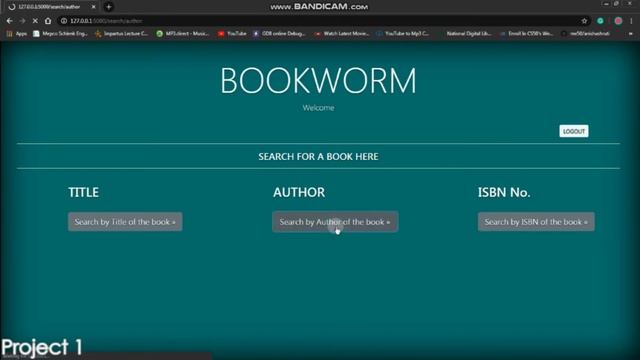Image resolution: width=640 pixels, height=360 pixels.
Task: Open the Enroll in CS50's bookmark
Action: [x=527, y=34]
